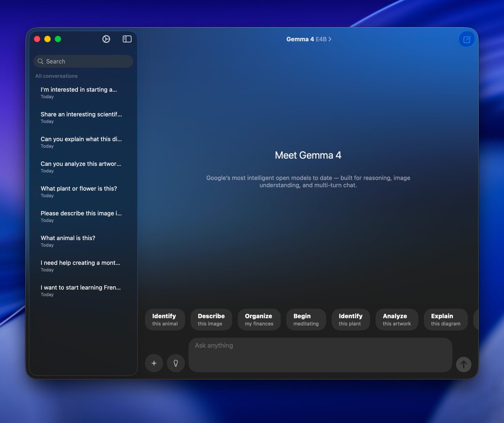Toggle the lightbulb thinking button
Image resolution: width=504 pixels, height=423 pixels.
[x=176, y=363]
